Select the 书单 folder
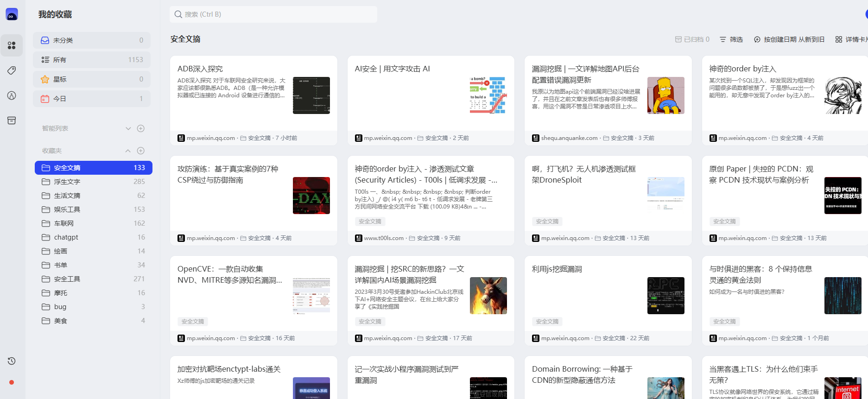This screenshot has height=399, width=868. tap(94, 265)
